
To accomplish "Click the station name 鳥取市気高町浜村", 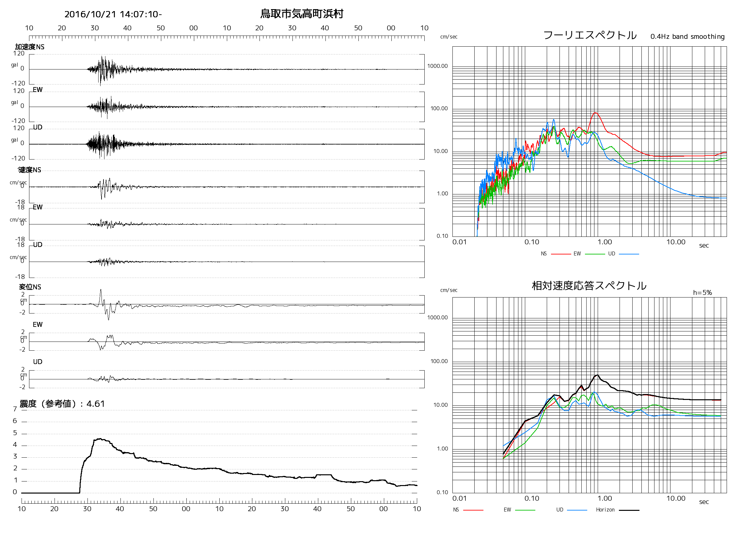I will 302,14.
